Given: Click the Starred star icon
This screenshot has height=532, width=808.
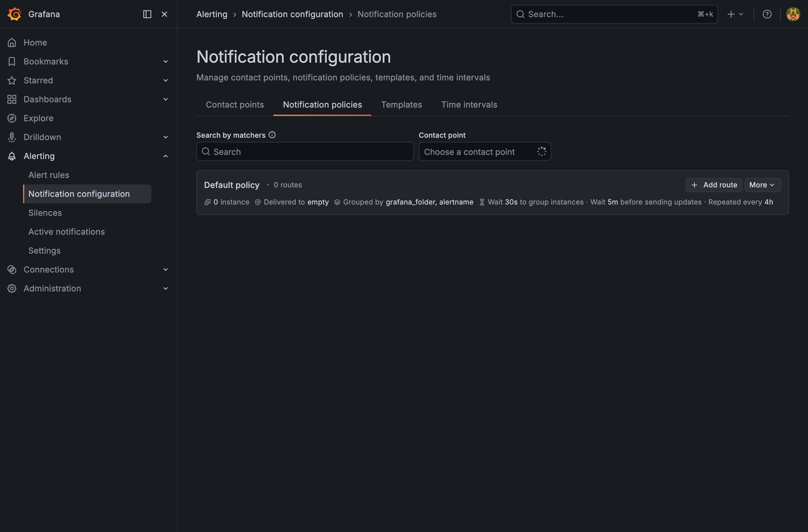Looking at the screenshot, I should (12, 80).
